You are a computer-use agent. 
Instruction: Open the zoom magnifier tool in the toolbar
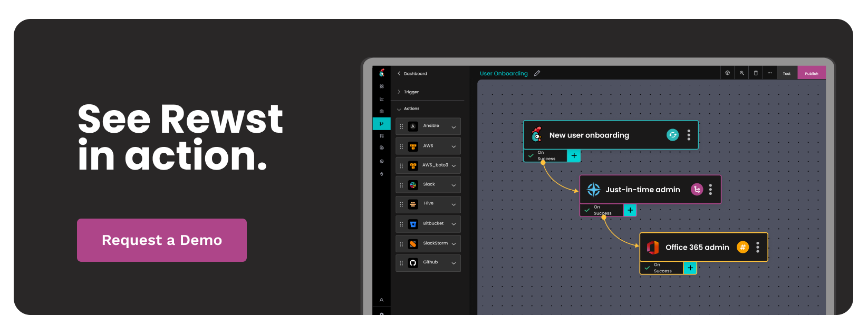coord(741,73)
